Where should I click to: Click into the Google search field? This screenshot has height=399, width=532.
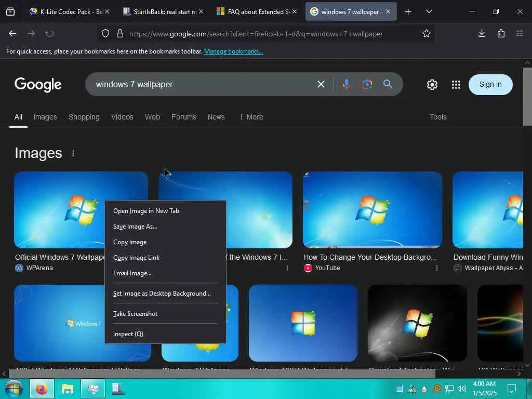204,84
